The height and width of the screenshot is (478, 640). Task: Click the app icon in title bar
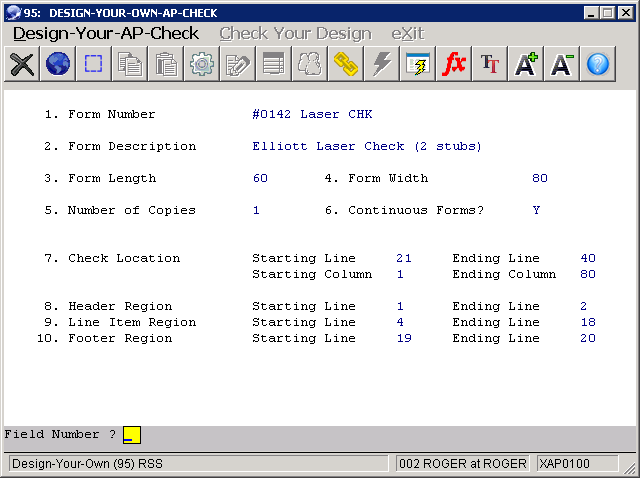point(13,13)
